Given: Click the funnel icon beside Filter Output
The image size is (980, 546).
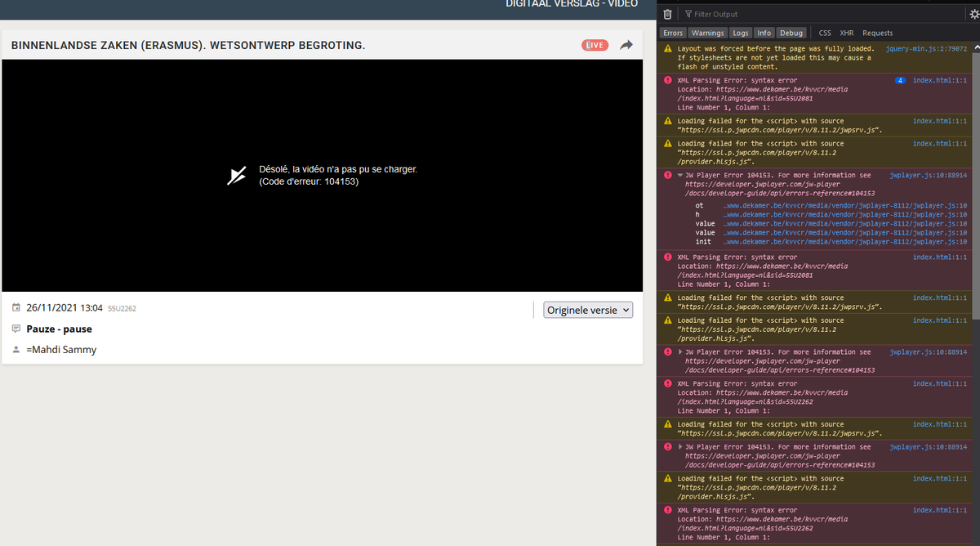Looking at the screenshot, I should [x=688, y=14].
